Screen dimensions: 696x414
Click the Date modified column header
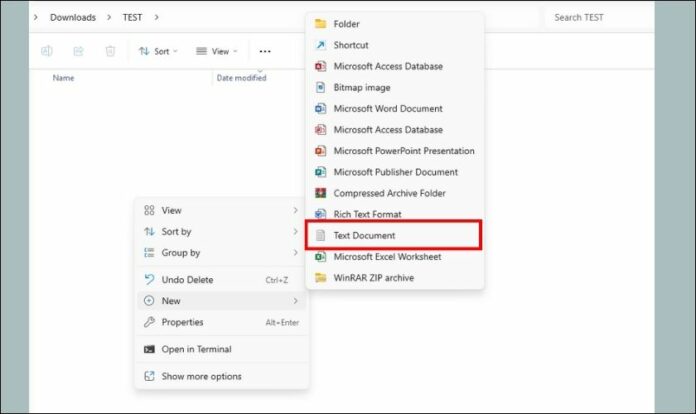pyautogui.click(x=241, y=78)
